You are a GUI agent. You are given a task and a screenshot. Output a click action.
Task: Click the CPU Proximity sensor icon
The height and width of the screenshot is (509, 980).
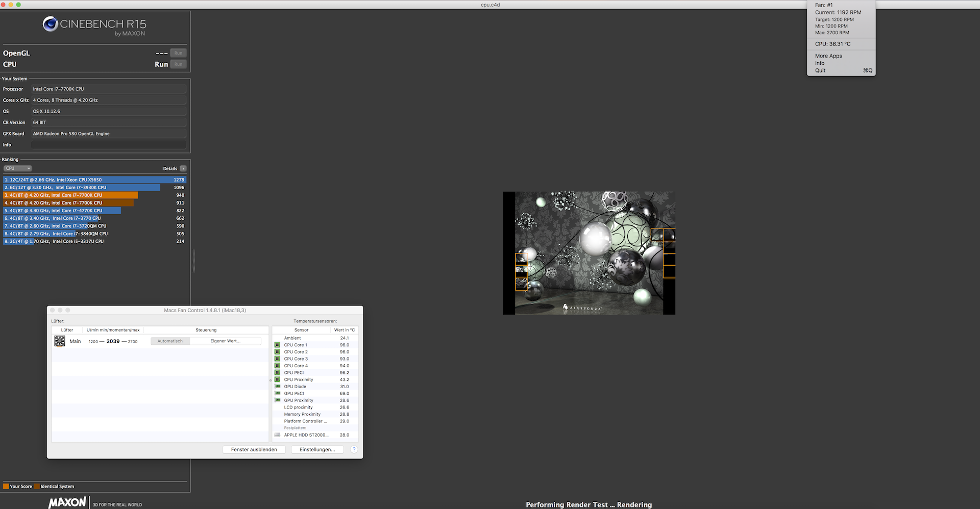(277, 379)
